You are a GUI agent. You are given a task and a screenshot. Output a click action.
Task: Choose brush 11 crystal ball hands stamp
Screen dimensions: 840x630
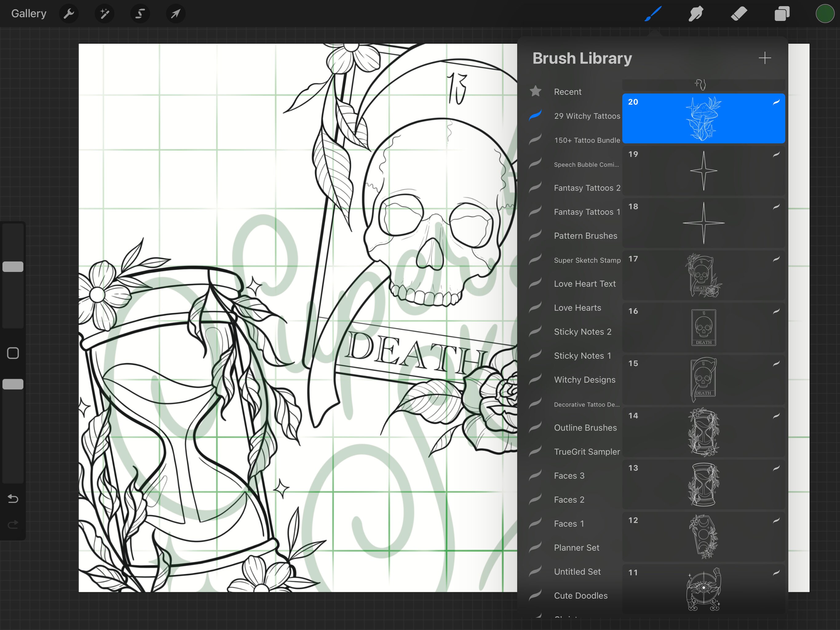coord(704,589)
